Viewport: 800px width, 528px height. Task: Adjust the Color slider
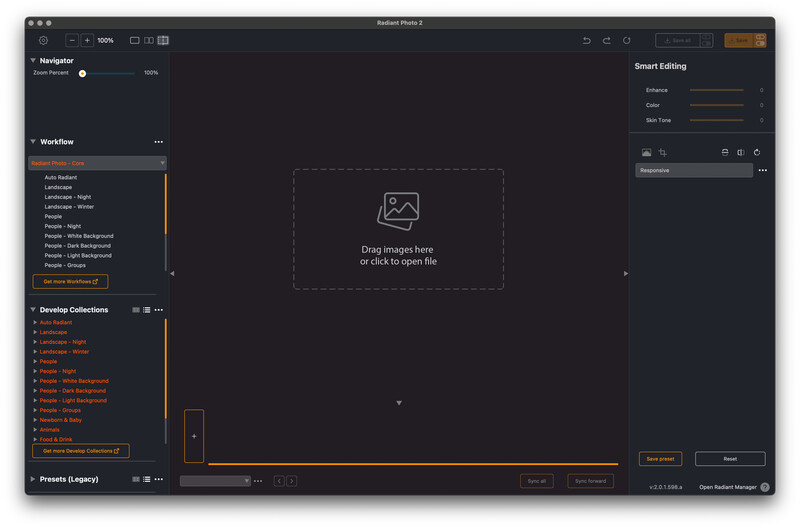716,105
